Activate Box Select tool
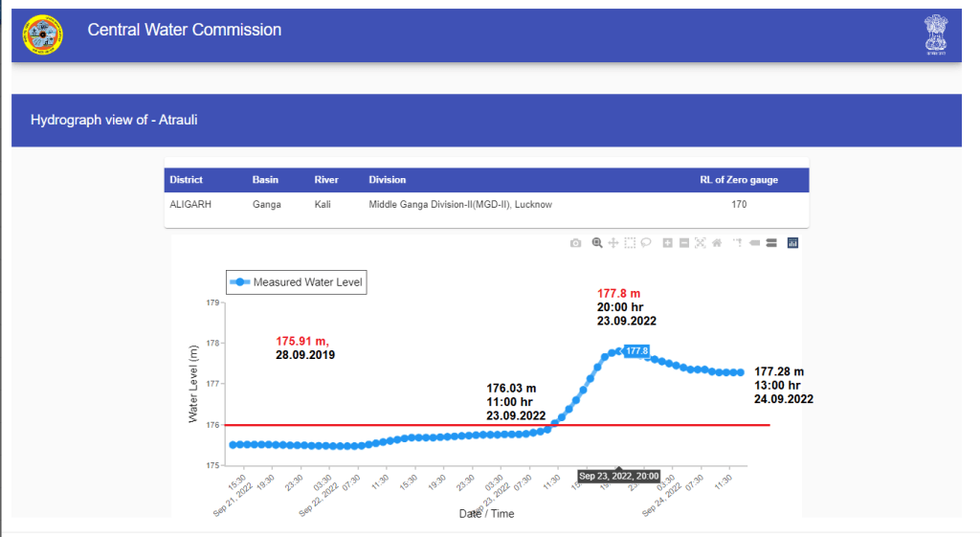The image size is (980, 537). click(630, 243)
